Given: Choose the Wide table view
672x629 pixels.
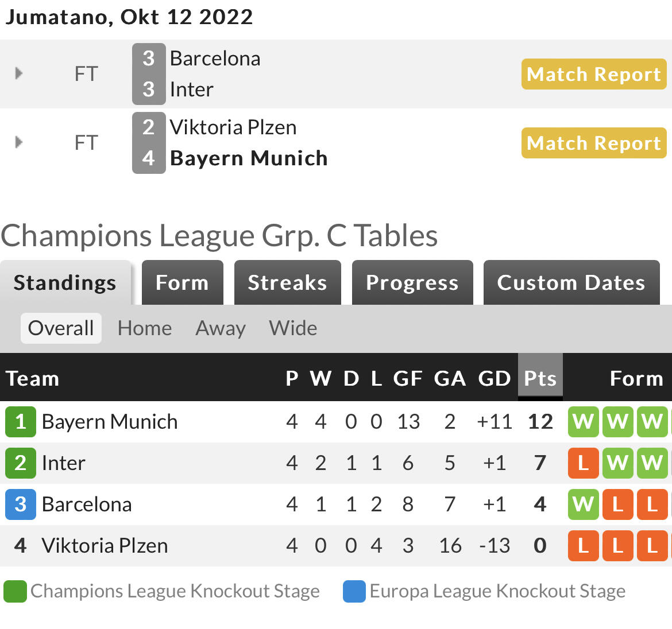Looking at the screenshot, I should click(293, 328).
